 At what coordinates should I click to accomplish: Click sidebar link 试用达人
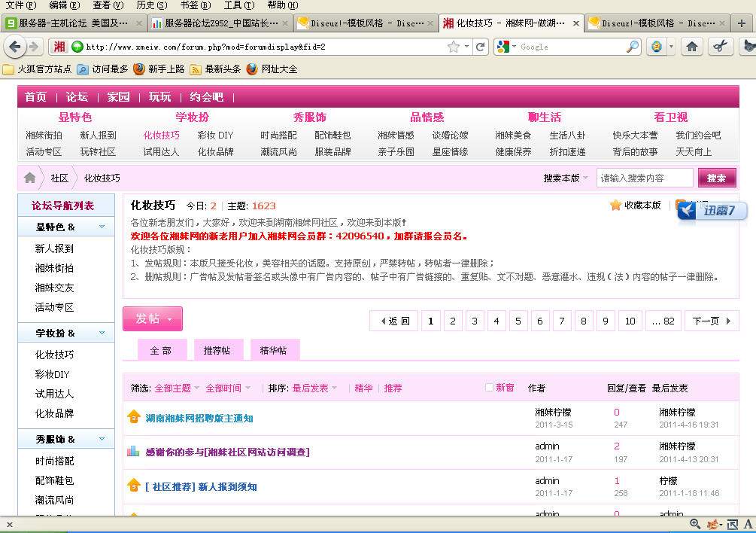click(x=54, y=394)
